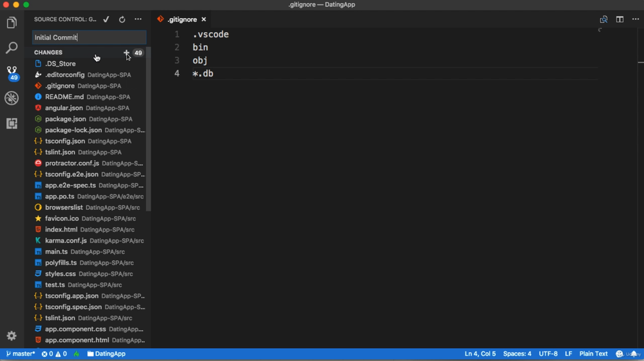
Task: Open Source Control view with 49 badge
Action: click(12, 73)
